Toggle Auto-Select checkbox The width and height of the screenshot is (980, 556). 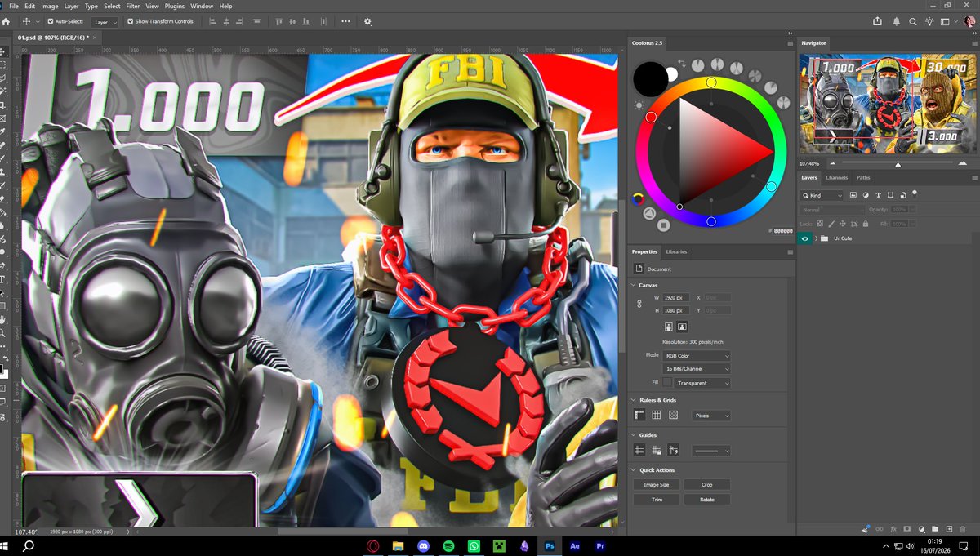click(x=51, y=22)
